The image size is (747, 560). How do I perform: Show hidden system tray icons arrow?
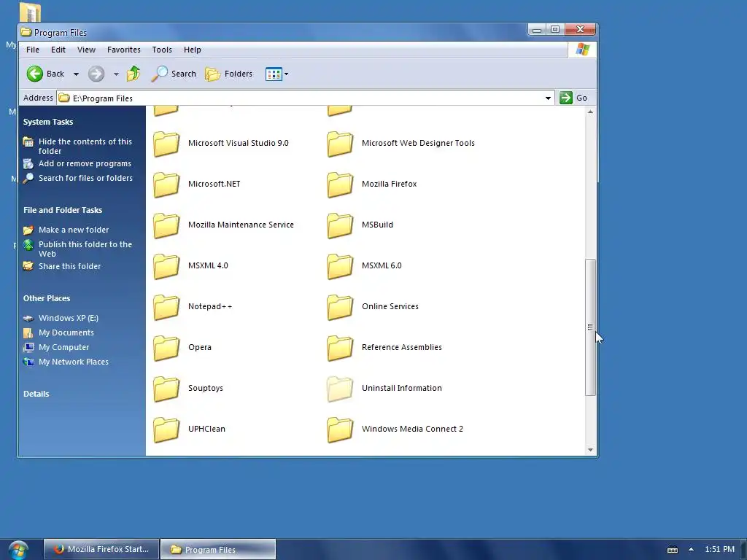point(692,549)
